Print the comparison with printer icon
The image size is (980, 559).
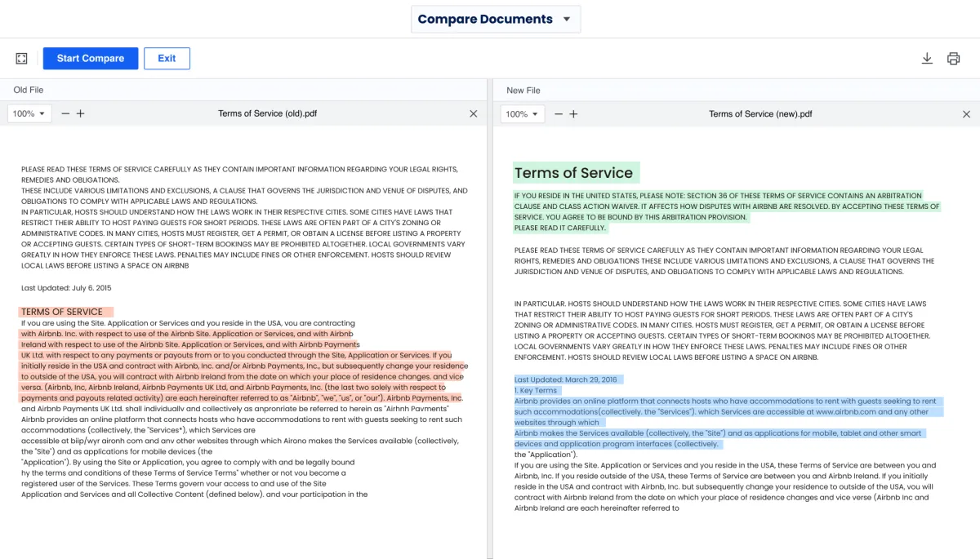coord(953,59)
